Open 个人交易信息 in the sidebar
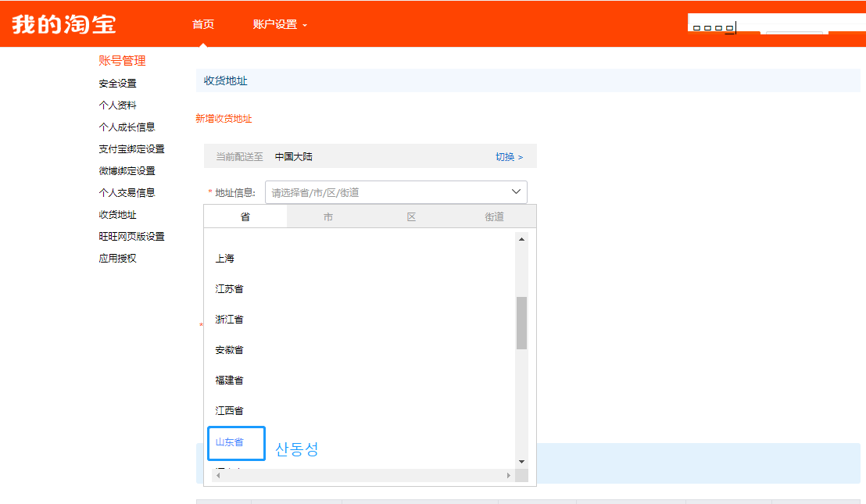 pos(127,193)
